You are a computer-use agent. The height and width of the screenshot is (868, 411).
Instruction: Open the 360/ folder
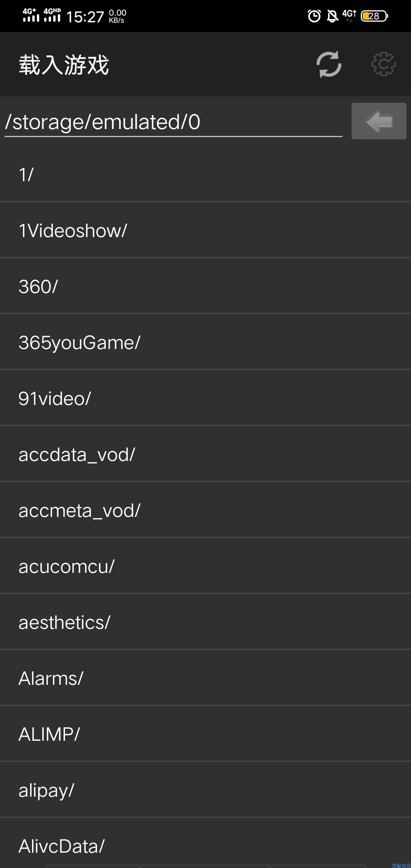click(x=205, y=286)
